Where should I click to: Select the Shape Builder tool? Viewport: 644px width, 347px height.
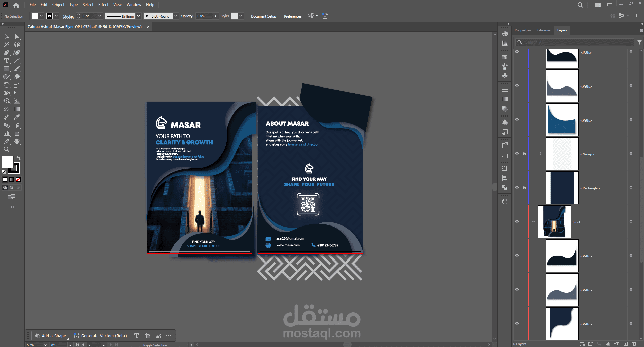(x=7, y=101)
